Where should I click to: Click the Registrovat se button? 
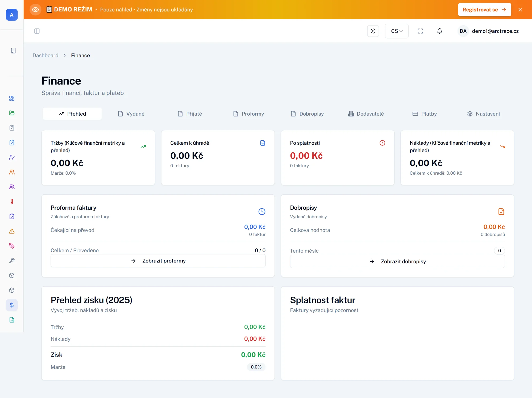coord(484,10)
